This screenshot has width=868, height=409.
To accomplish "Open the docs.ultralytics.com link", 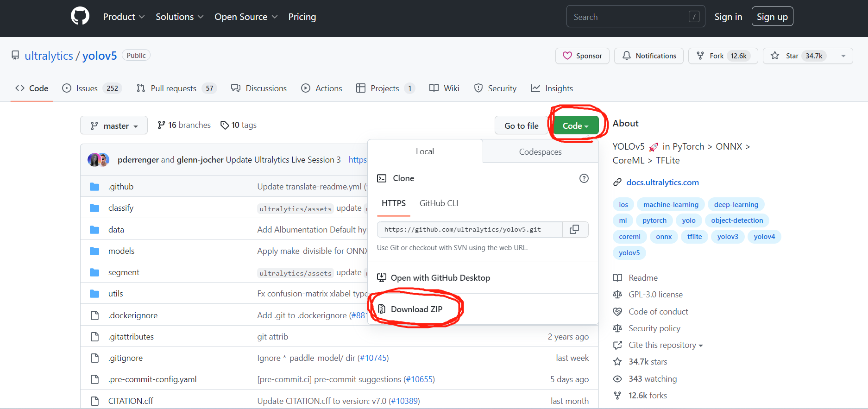I will (662, 182).
